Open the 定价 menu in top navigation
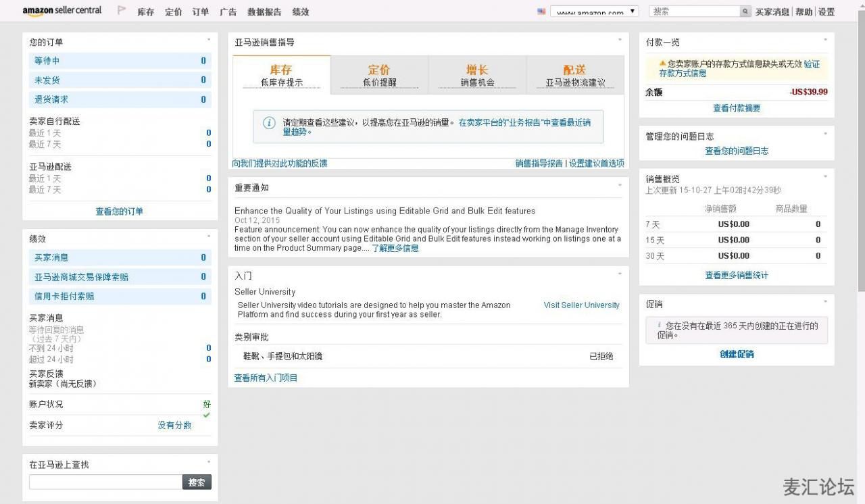The height and width of the screenshot is (504, 865). click(174, 12)
